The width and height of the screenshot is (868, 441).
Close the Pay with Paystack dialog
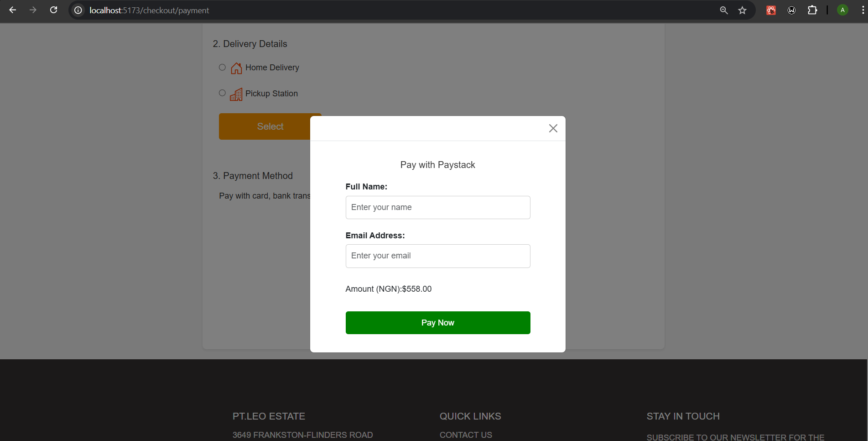coord(553,128)
